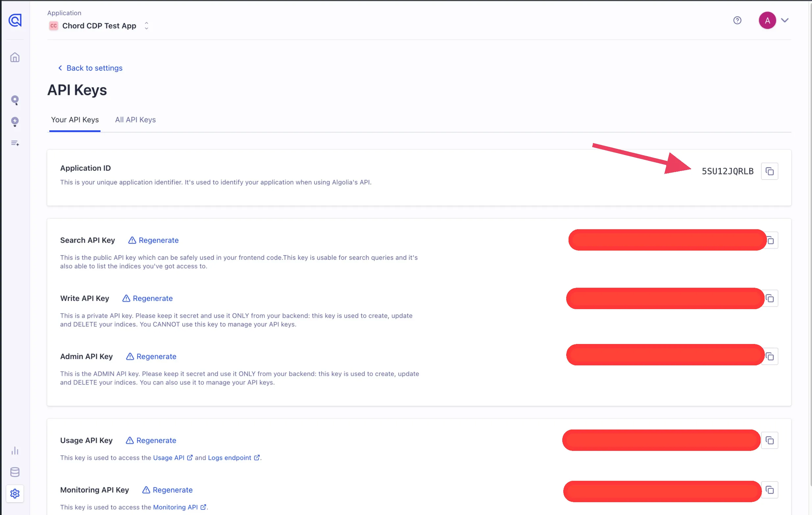812x515 pixels.
Task: Switch to the All API Keys tab
Action: tap(135, 120)
